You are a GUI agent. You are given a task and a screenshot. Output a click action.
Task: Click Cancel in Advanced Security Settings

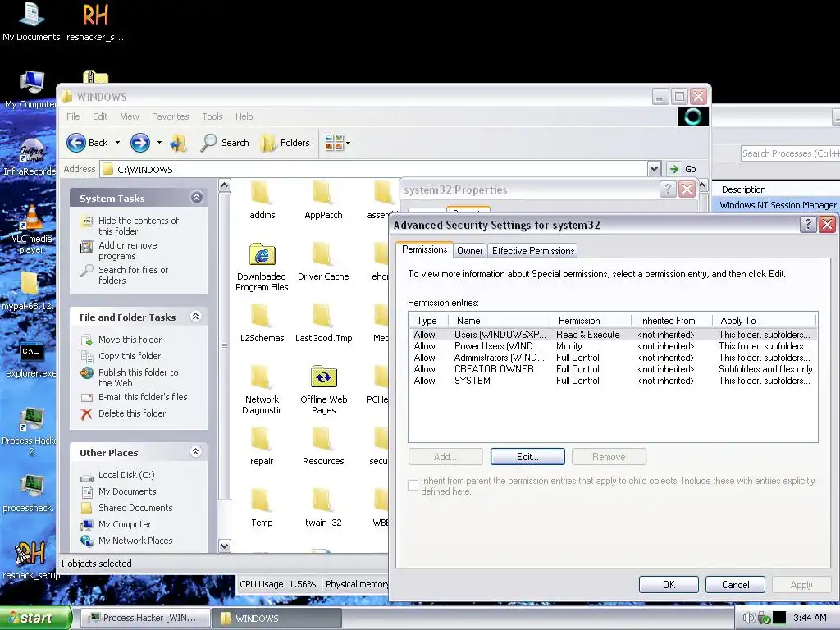(x=735, y=584)
